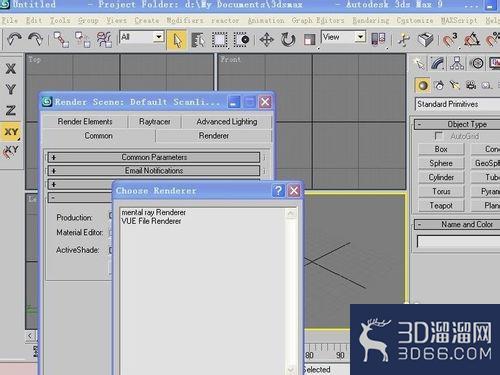Select VUE File Renderer in the list
The image size is (500, 375).
[x=151, y=221]
